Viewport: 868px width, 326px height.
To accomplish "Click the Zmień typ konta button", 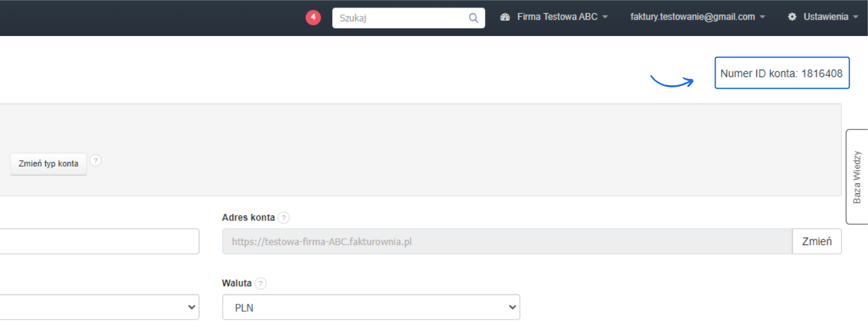I will pyautogui.click(x=48, y=164).
